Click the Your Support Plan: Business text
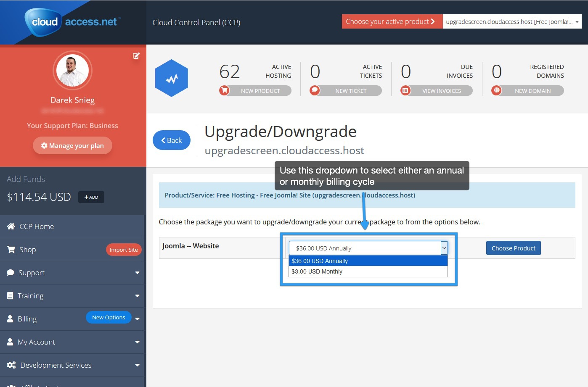 [x=72, y=126]
